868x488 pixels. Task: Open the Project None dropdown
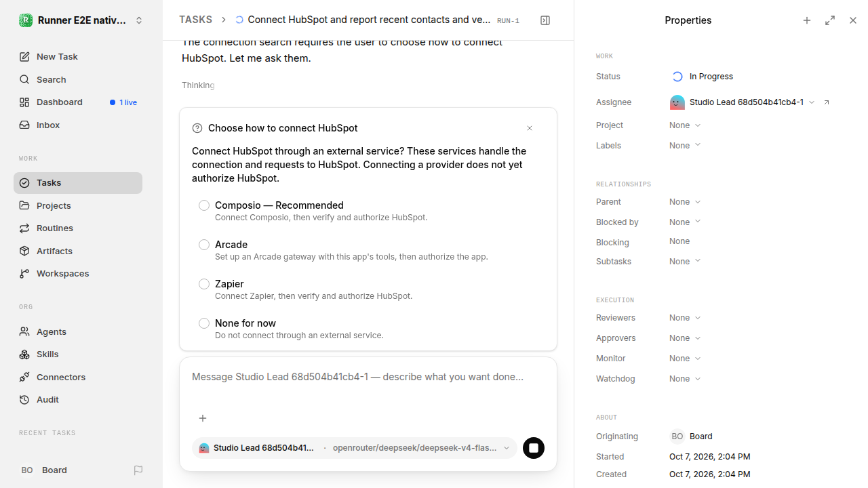point(685,125)
